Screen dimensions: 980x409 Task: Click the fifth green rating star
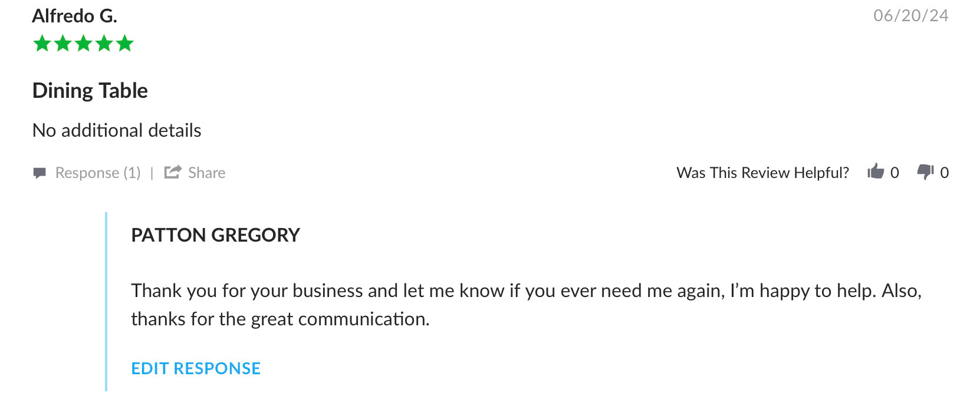[125, 44]
